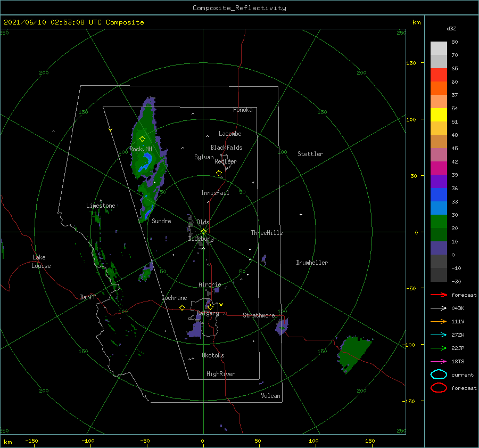Click the Sundre town label
479x448 pixels.
(161, 221)
